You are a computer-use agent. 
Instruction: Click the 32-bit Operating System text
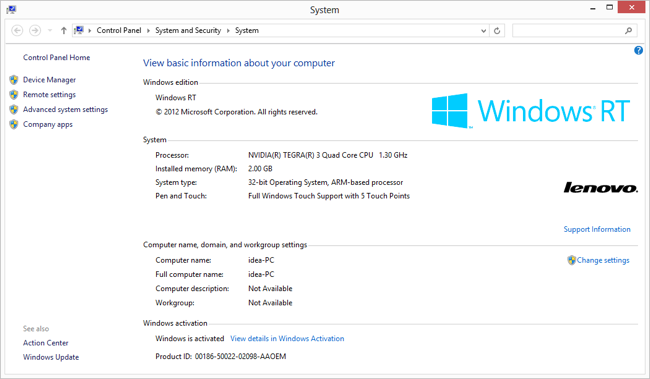point(325,182)
